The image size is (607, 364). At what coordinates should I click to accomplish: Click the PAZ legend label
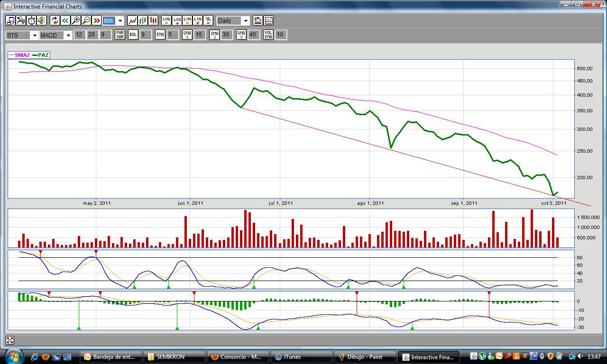coord(44,55)
